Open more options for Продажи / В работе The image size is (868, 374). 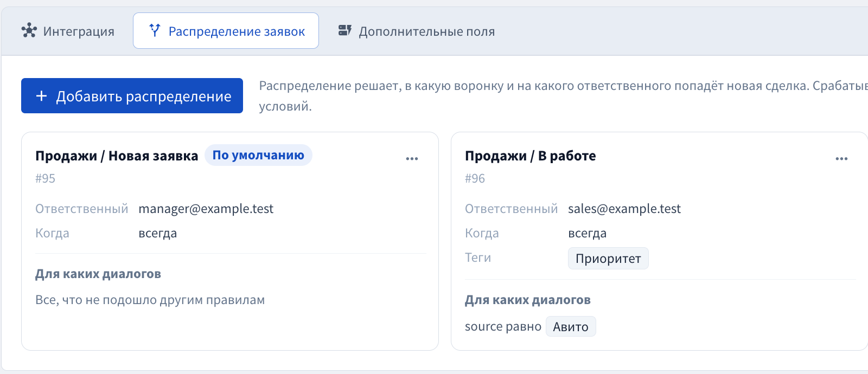click(841, 159)
